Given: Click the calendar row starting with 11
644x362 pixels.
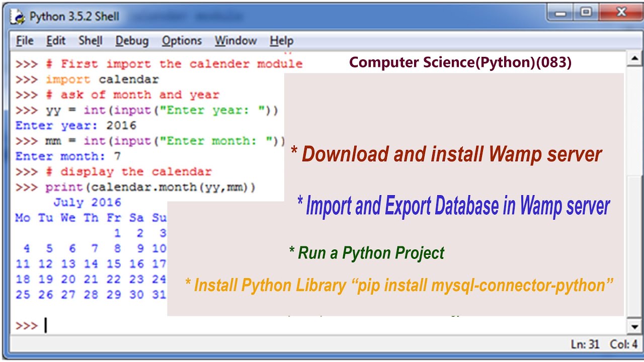Looking at the screenshot, I should click(x=91, y=264).
